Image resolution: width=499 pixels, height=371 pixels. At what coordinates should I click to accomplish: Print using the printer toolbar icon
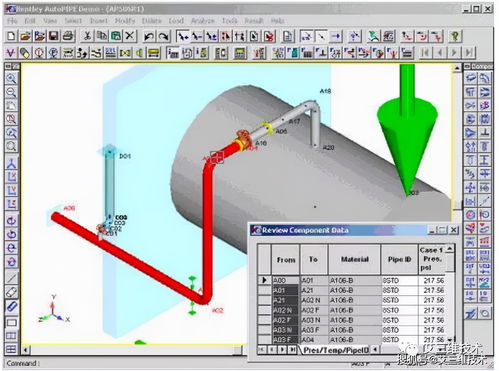[x=68, y=36]
